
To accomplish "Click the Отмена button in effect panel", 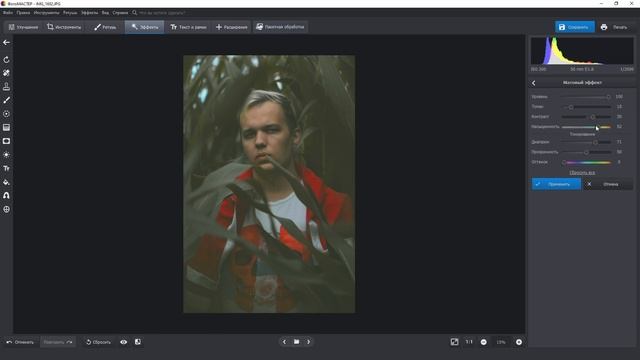I will point(608,184).
